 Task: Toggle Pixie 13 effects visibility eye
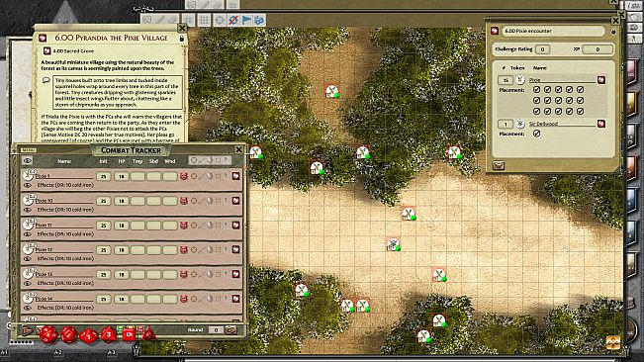pyautogui.click(x=28, y=283)
